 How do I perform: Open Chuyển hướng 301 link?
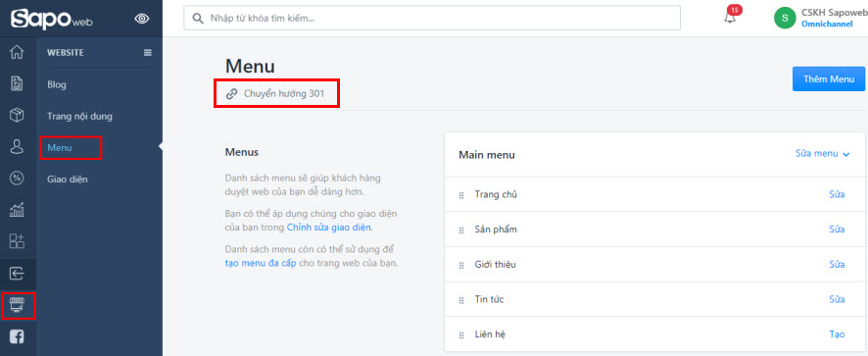coord(284,94)
